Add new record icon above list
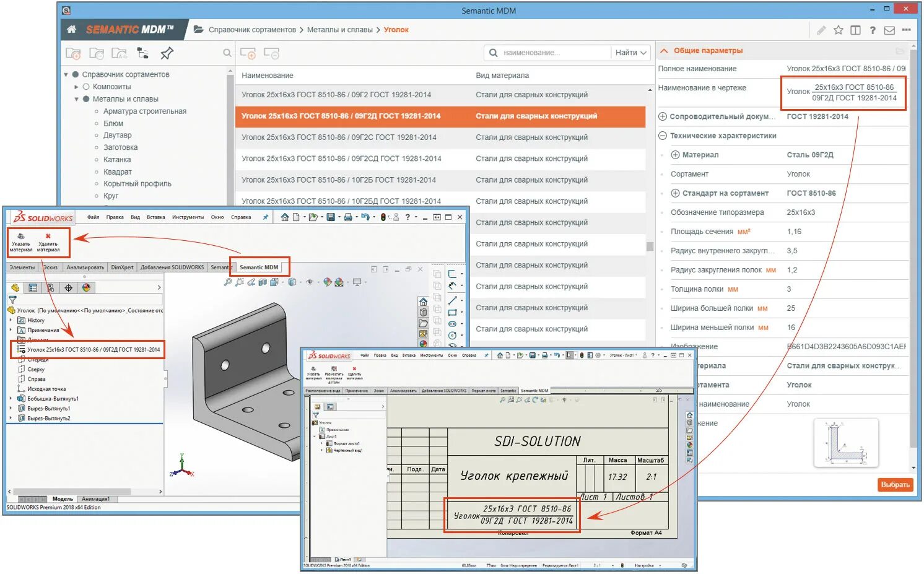This screenshot has height=574, width=924. coord(248,54)
